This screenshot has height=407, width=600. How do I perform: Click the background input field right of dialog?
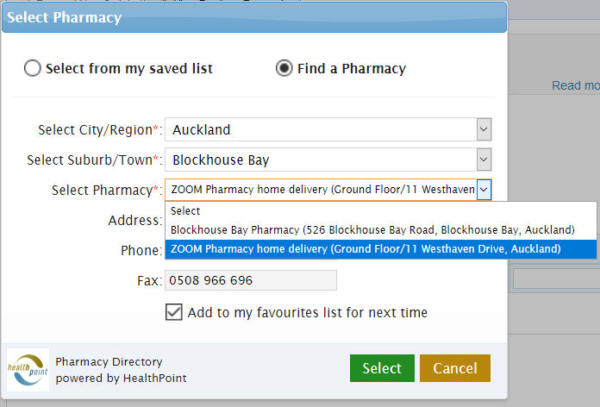[556, 279]
